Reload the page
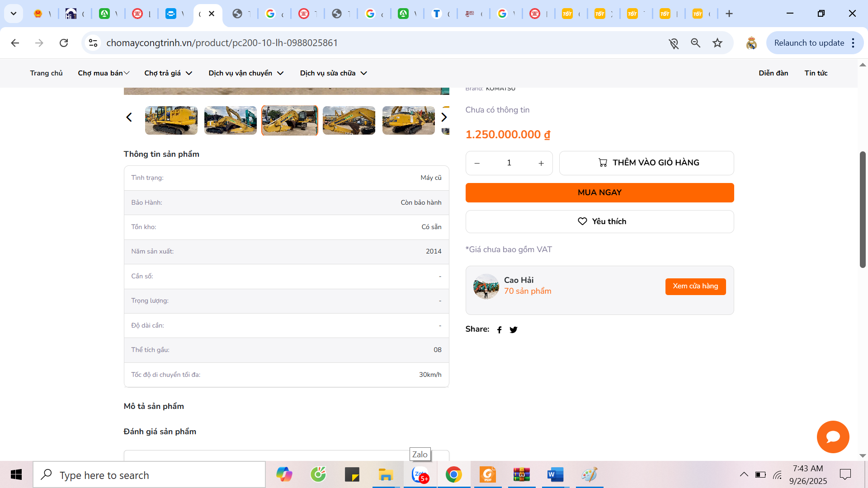This screenshot has width=868, height=488. coord(64,43)
